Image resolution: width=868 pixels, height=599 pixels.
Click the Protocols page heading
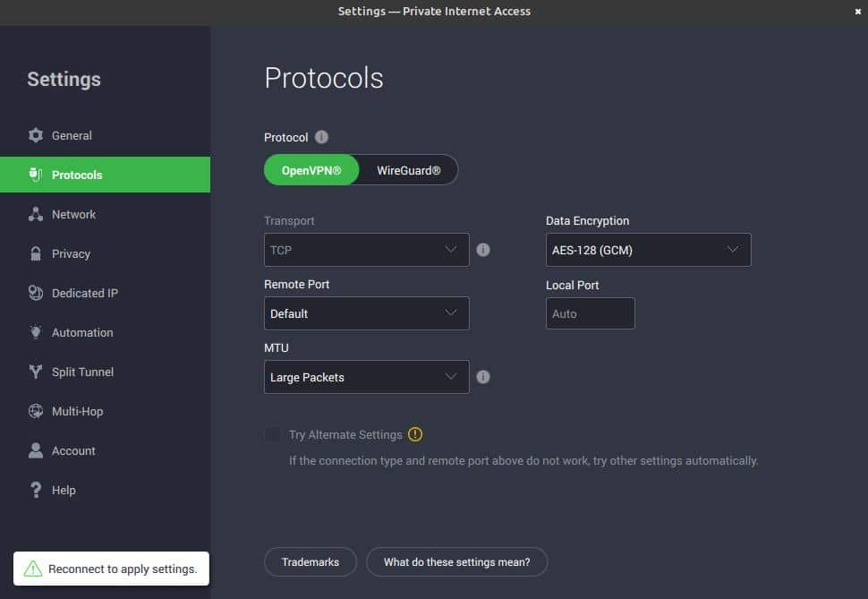coord(324,78)
